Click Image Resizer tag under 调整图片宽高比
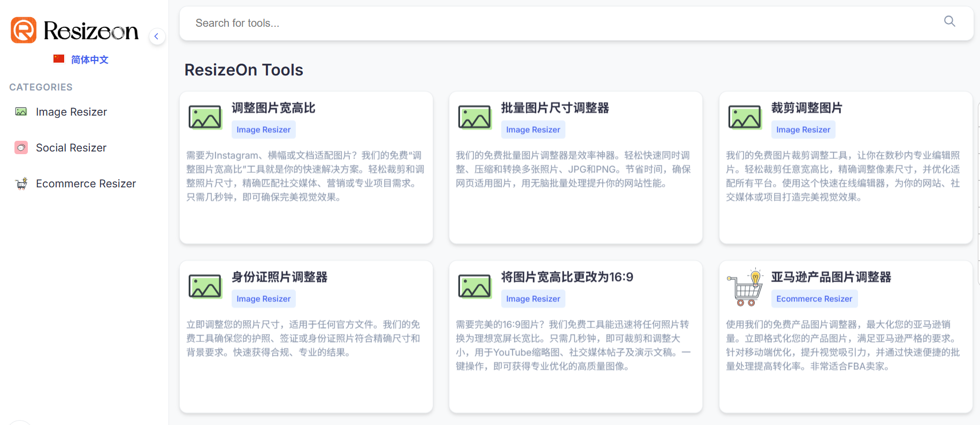This screenshot has height=425, width=980. 264,130
